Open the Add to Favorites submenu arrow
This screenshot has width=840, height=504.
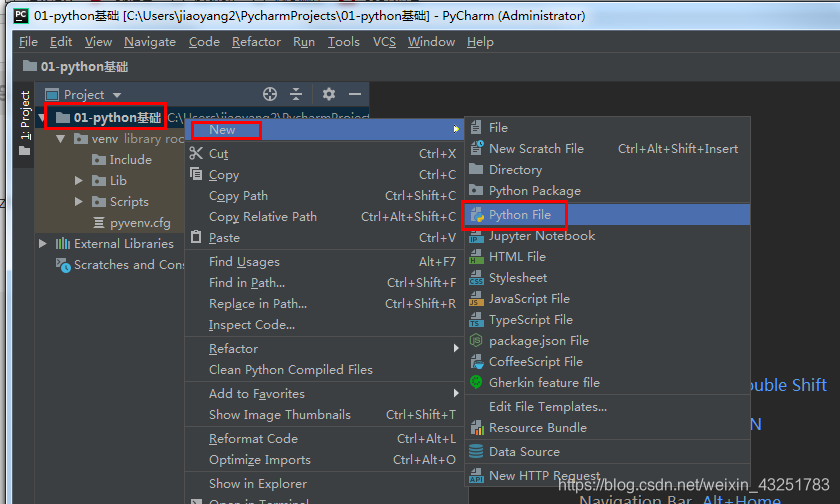(455, 393)
